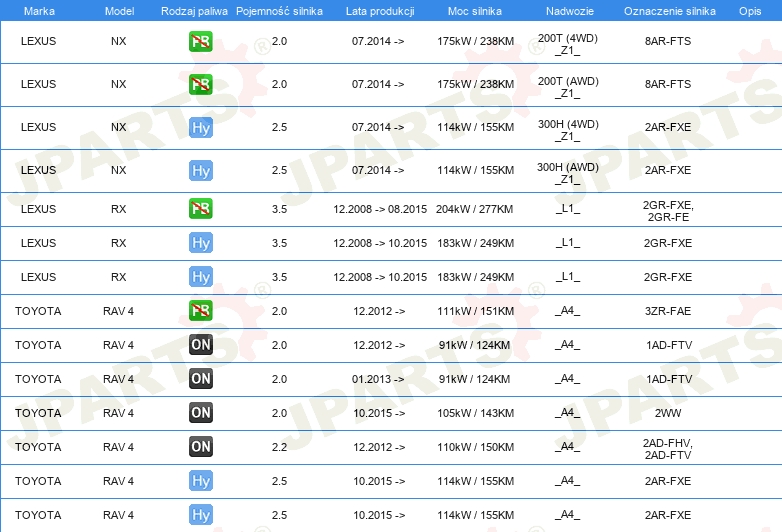Sort by the Marka column header

[x=39, y=11]
